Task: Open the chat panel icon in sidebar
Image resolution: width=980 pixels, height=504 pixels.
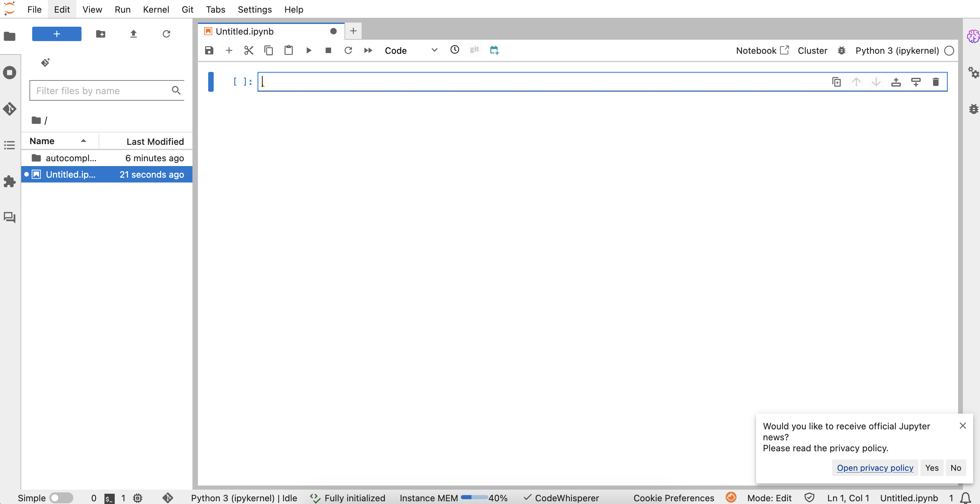Action: (10, 217)
